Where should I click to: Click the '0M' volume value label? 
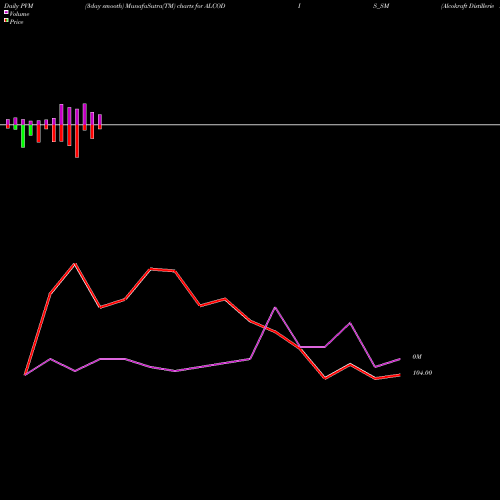[417, 357]
